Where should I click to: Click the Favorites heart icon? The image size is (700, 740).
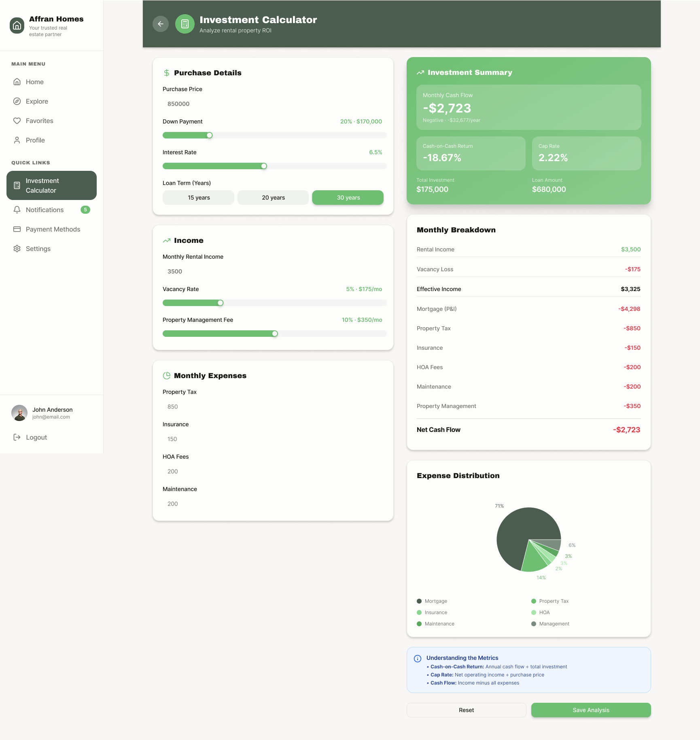pyautogui.click(x=17, y=121)
